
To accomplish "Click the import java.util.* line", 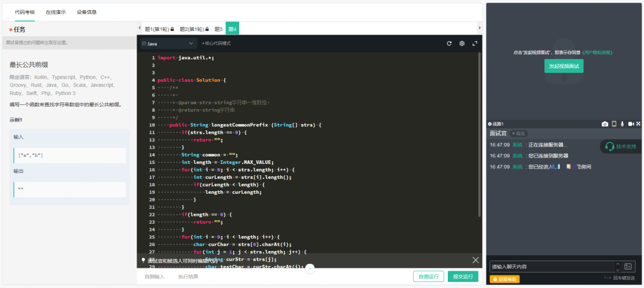I will [185, 58].
